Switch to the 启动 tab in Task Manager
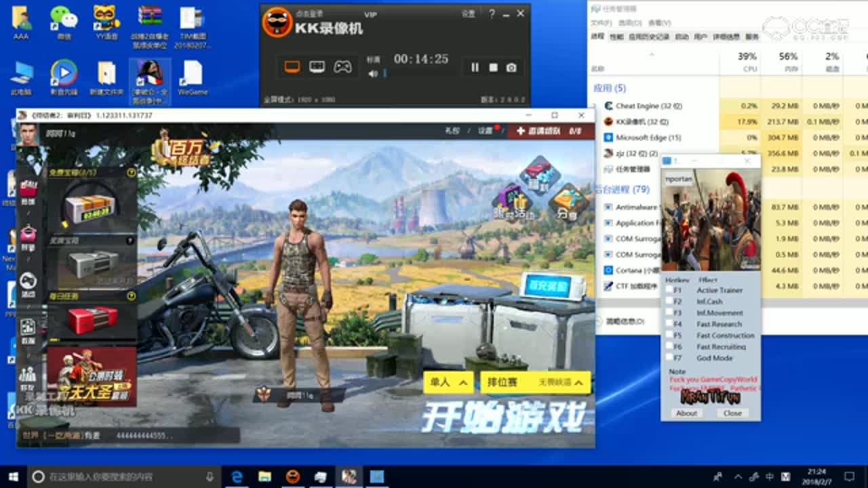This screenshot has height=488, width=868. 682,37
